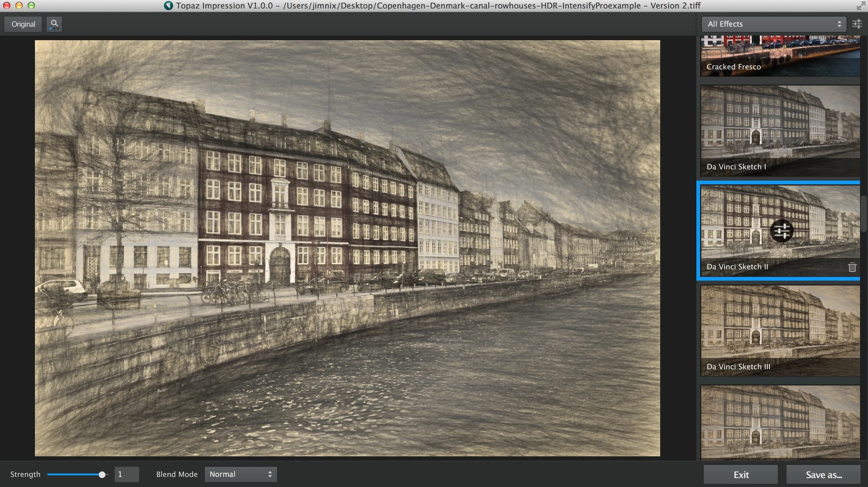Select the Da Vinci Sketch I effect

coord(780,131)
